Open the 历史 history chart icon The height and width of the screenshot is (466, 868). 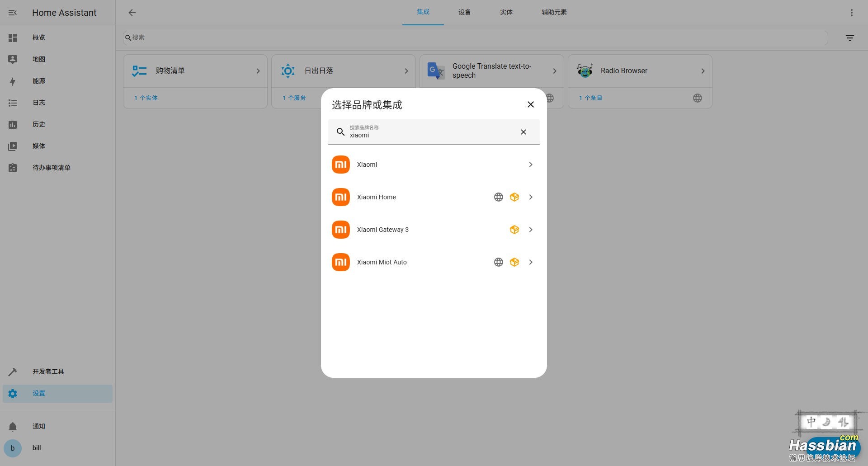[x=13, y=124]
